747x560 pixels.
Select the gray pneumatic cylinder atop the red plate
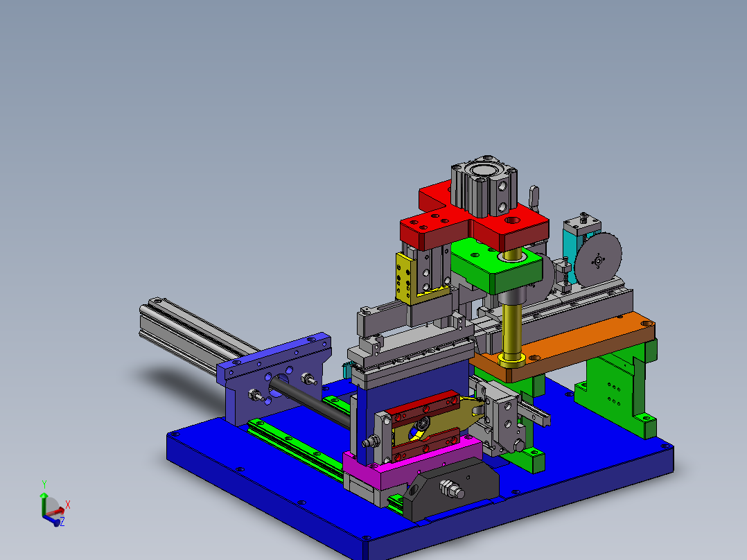click(x=484, y=186)
